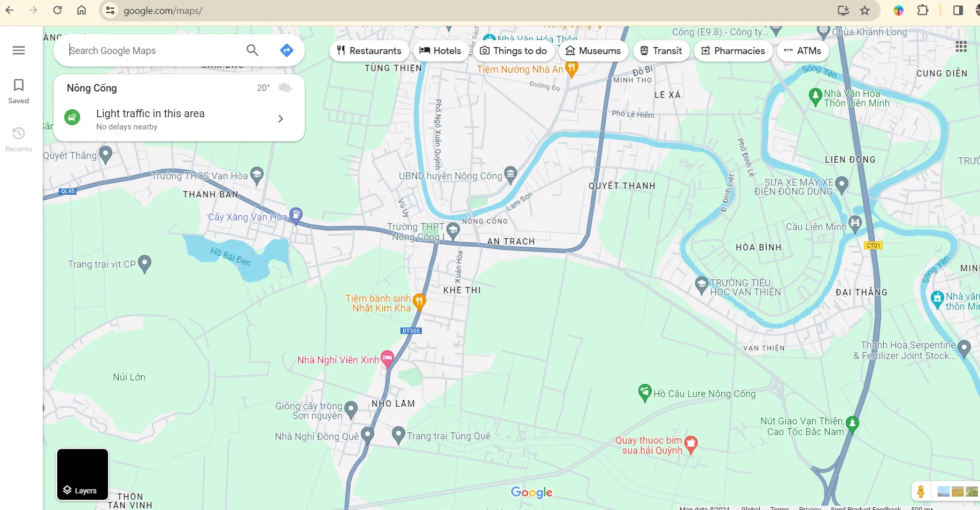Filter map by Museums

click(593, 51)
